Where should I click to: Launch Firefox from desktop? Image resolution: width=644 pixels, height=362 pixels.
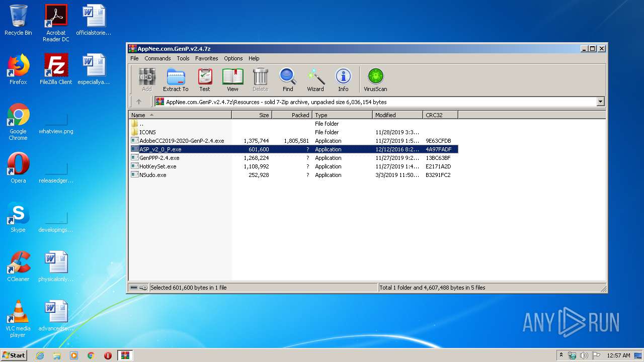(x=18, y=69)
